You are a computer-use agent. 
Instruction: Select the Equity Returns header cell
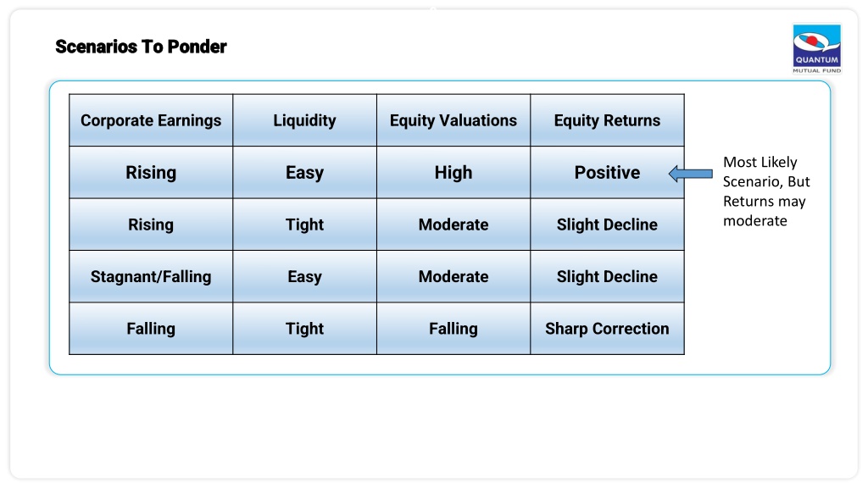[x=607, y=120]
